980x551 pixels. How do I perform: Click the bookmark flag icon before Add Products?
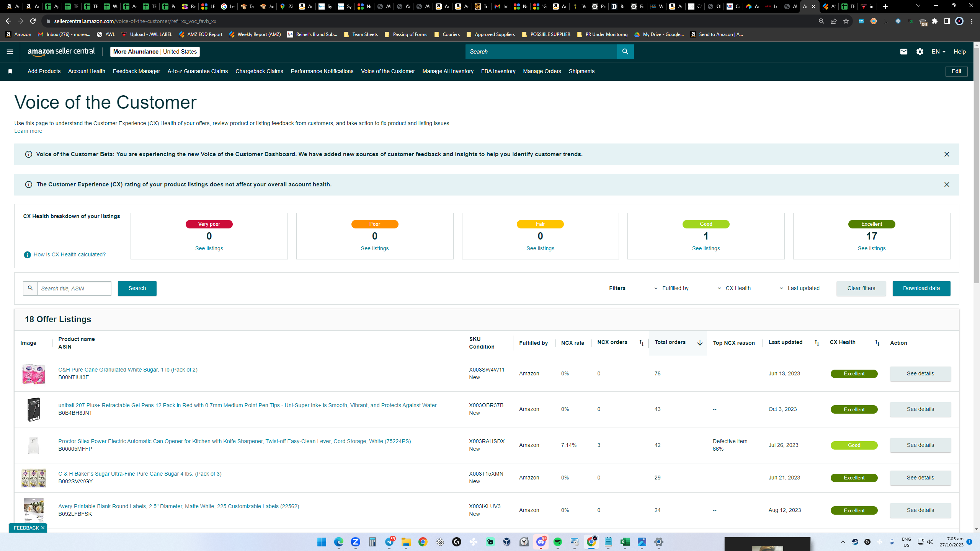(10, 72)
